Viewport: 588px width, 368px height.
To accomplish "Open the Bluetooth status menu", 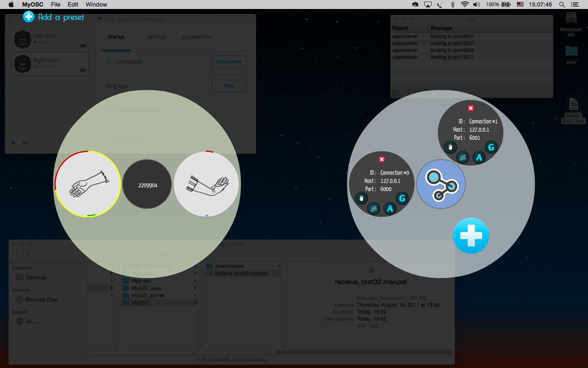I will [x=452, y=4].
